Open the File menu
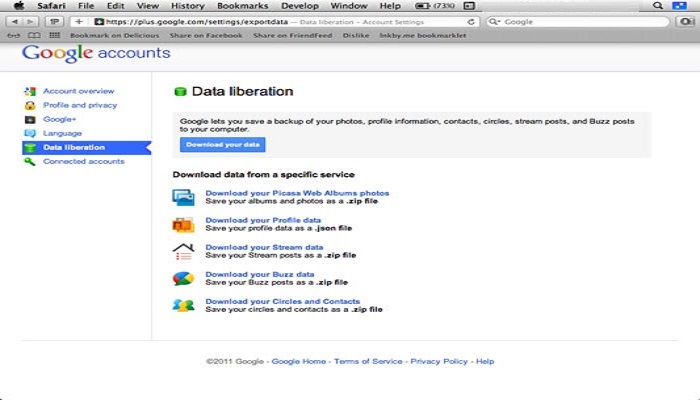This screenshot has width=700, height=400. (x=86, y=6)
